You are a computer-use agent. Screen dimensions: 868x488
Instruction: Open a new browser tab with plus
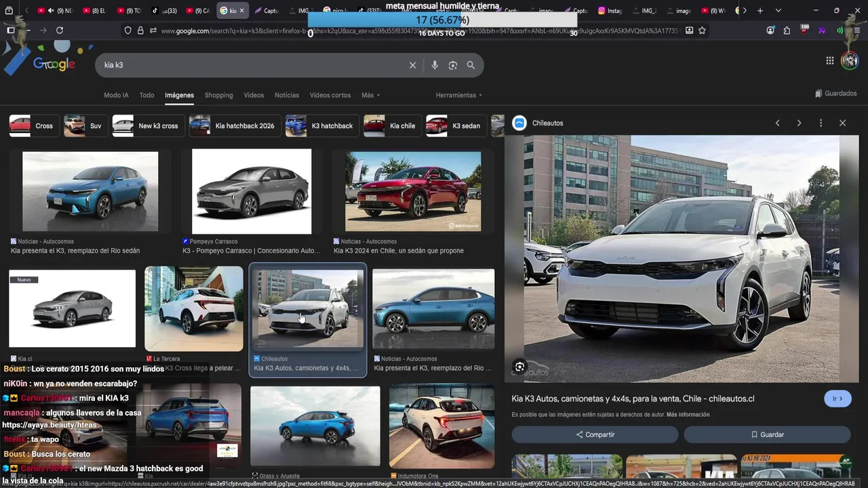(760, 11)
